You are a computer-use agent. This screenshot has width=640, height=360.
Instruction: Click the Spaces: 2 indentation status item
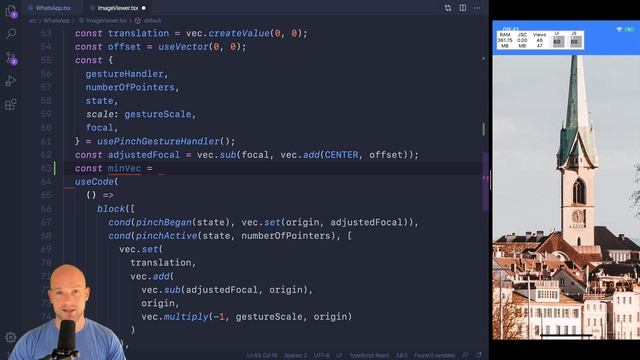coord(296,356)
